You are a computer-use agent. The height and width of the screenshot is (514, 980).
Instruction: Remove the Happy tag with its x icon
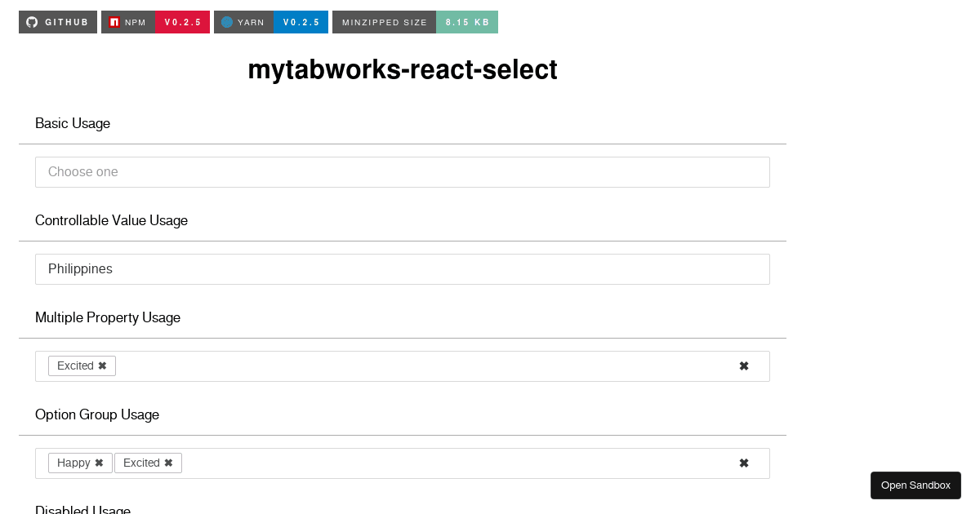click(98, 463)
